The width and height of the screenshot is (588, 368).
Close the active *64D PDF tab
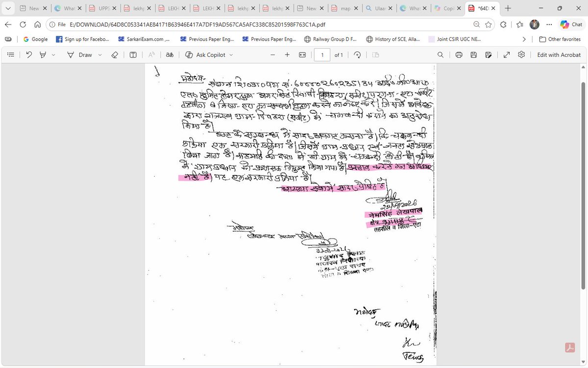(x=492, y=8)
